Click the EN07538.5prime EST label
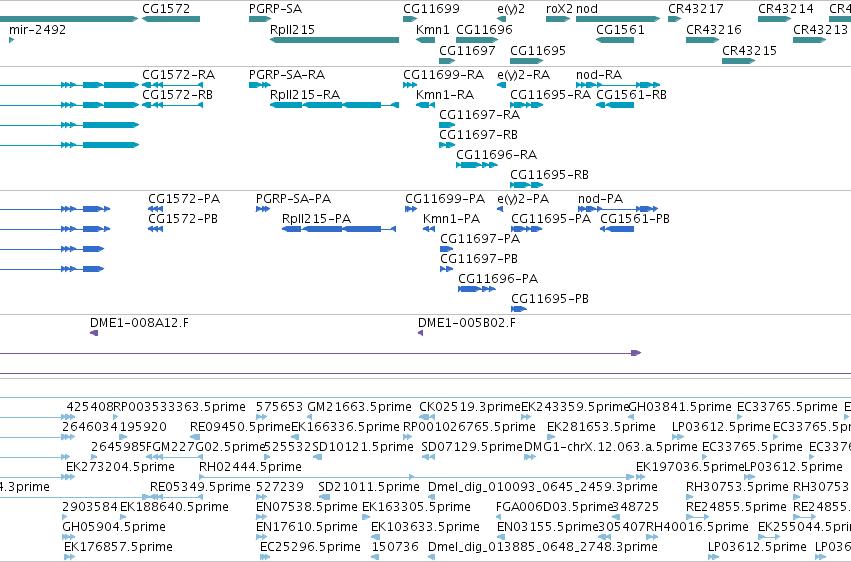Viewport: 851px width, 562px height. pos(307,507)
